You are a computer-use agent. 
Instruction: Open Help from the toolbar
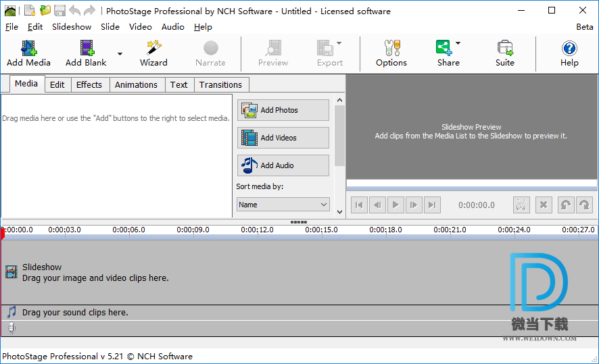click(569, 49)
